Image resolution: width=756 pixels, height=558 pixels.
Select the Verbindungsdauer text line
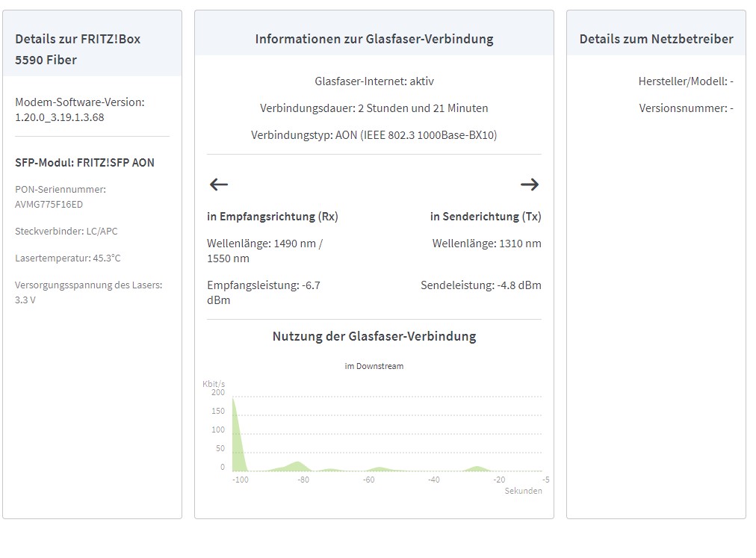(x=374, y=108)
